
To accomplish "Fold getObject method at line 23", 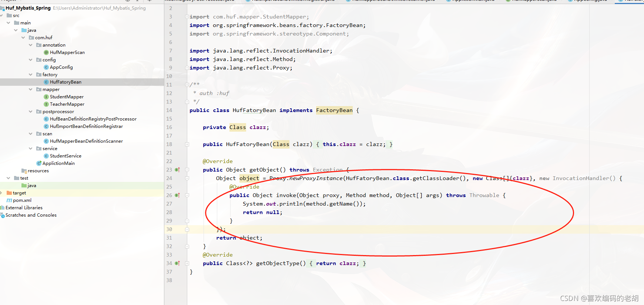I will [x=187, y=170].
